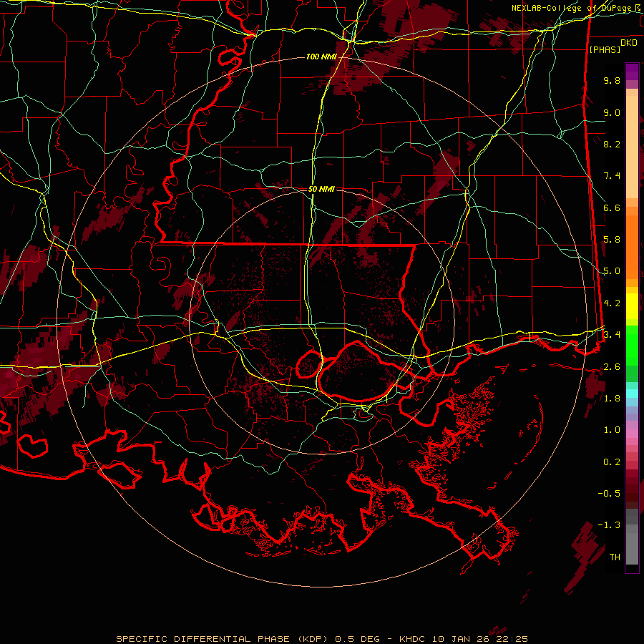Click the 1.0 scale value
This screenshot has width=644, height=644.
click(612, 430)
